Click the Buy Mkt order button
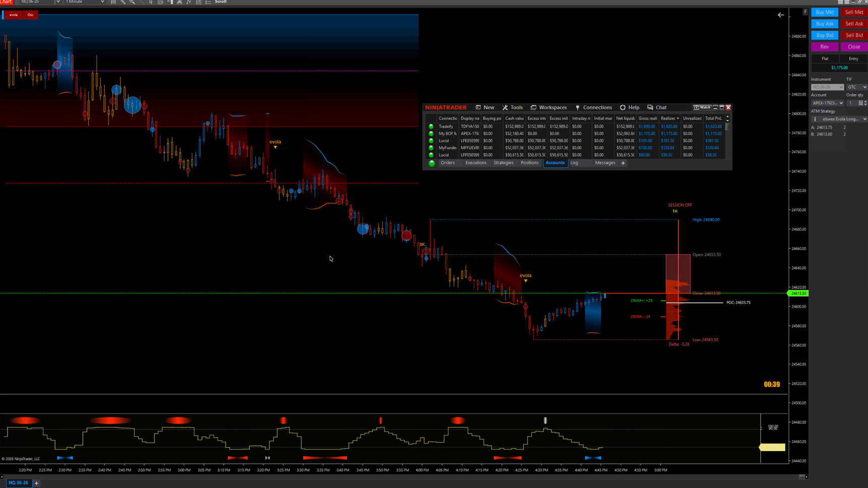 click(825, 12)
